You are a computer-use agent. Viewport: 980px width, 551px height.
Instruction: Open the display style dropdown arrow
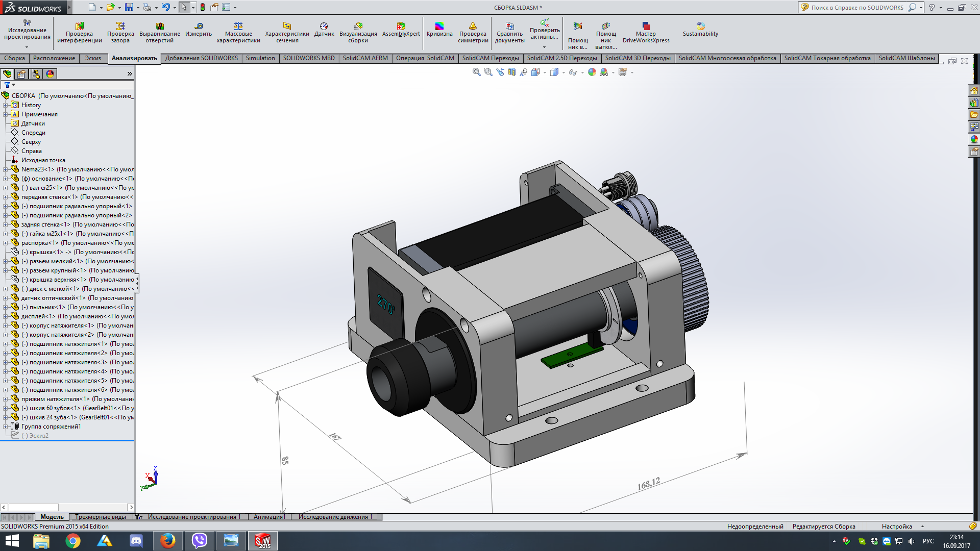point(563,73)
